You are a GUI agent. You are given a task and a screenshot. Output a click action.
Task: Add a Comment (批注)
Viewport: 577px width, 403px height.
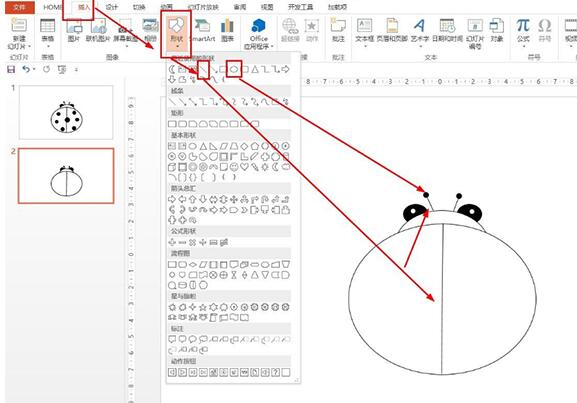(x=338, y=30)
